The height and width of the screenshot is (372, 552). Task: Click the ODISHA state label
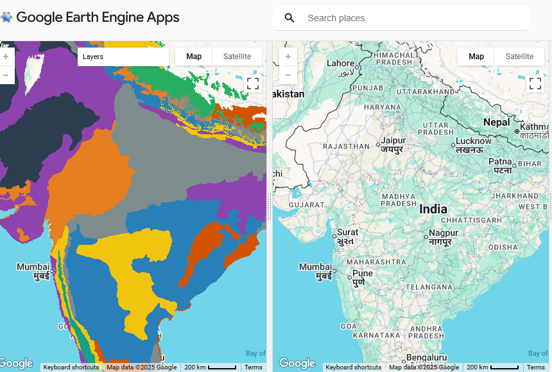503,247
